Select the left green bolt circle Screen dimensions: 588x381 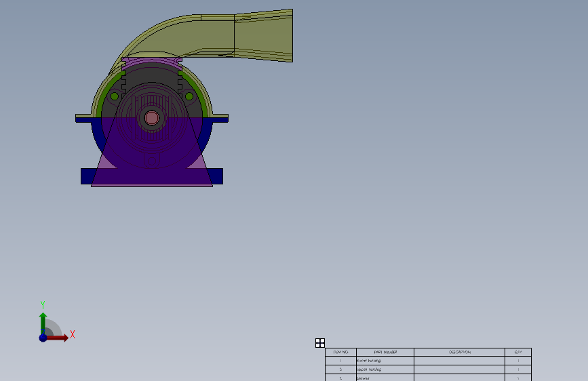pyautogui.click(x=115, y=96)
